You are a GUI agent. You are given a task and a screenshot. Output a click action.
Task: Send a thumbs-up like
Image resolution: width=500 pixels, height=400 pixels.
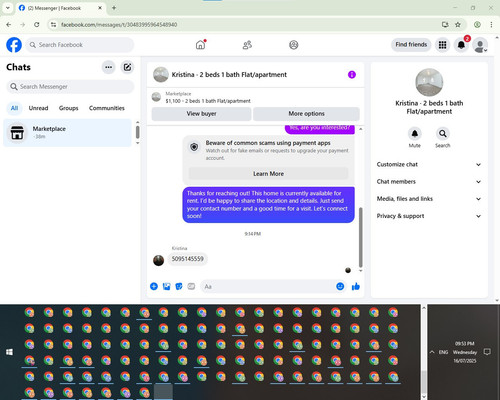pos(356,286)
